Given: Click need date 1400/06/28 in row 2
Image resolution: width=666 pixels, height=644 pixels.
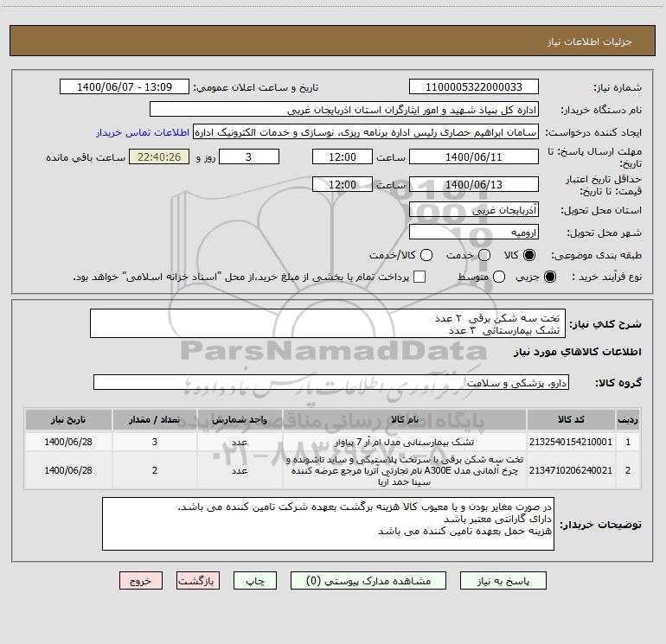Looking at the screenshot, I should (68, 470).
